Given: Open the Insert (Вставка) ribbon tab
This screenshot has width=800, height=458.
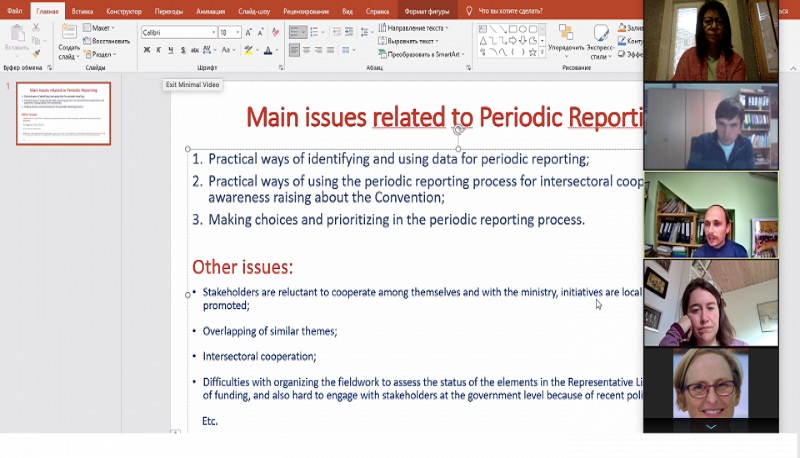Looking at the screenshot, I should tap(82, 10).
